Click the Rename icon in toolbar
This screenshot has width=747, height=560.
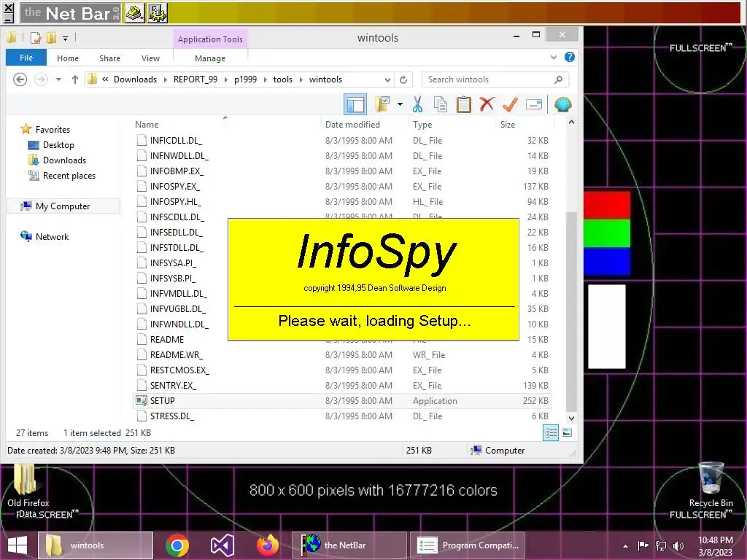(x=533, y=104)
